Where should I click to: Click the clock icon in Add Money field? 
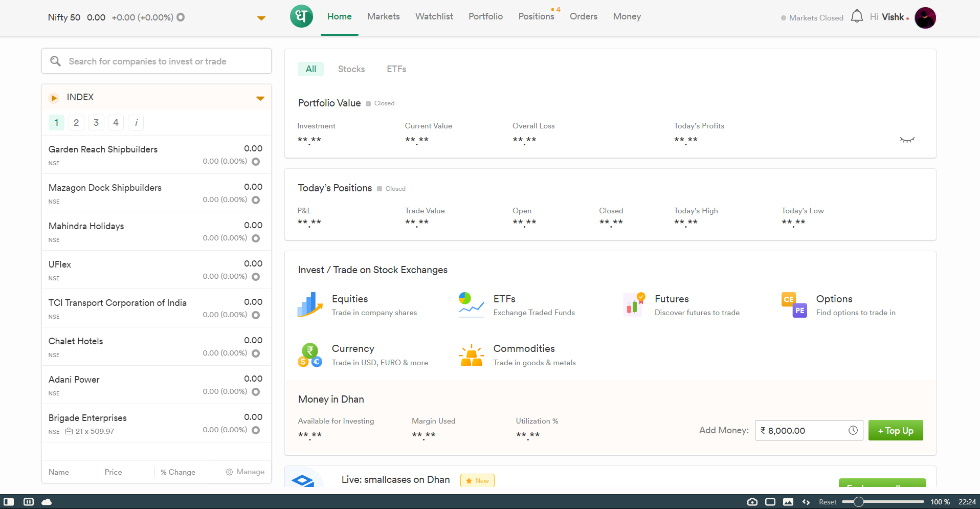pos(853,430)
